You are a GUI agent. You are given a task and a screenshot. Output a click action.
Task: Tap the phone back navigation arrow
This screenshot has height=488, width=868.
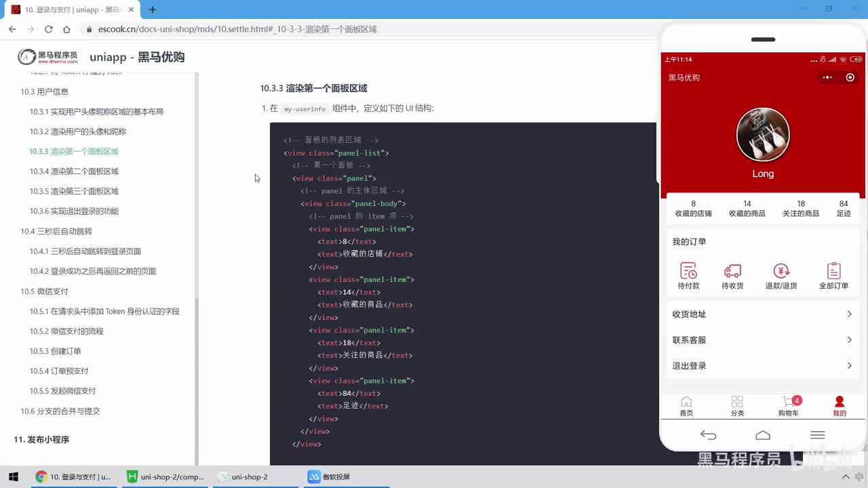[x=708, y=435]
